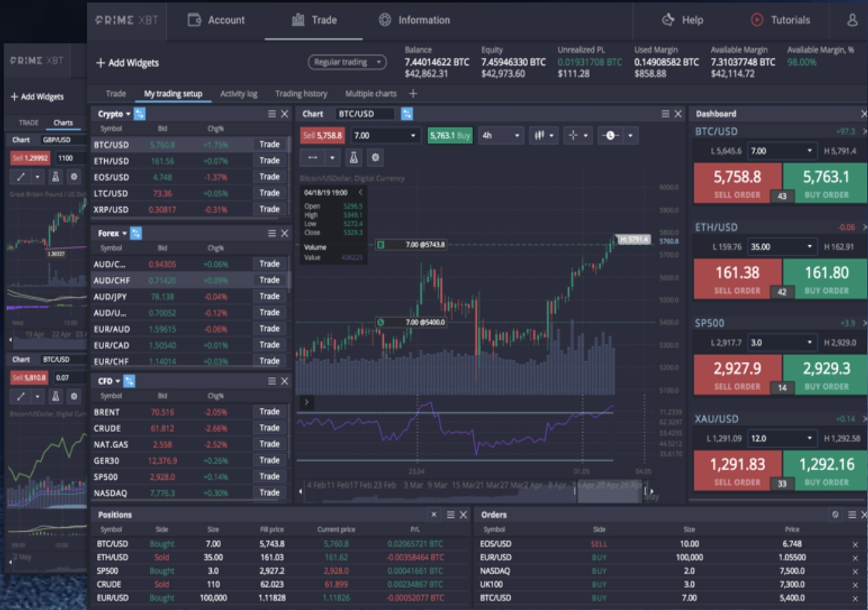868x610 pixels.
Task: Click gear icon in background GBP/USD chart
Action: point(74,177)
